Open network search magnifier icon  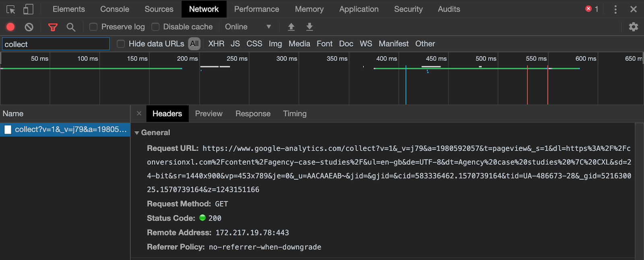71,27
